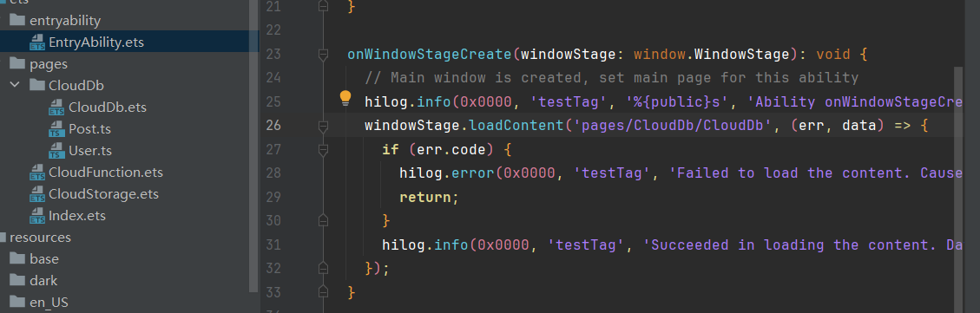The height and width of the screenshot is (313, 980).
Task: Open CloudStorage.ets file
Action: pyautogui.click(x=104, y=193)
